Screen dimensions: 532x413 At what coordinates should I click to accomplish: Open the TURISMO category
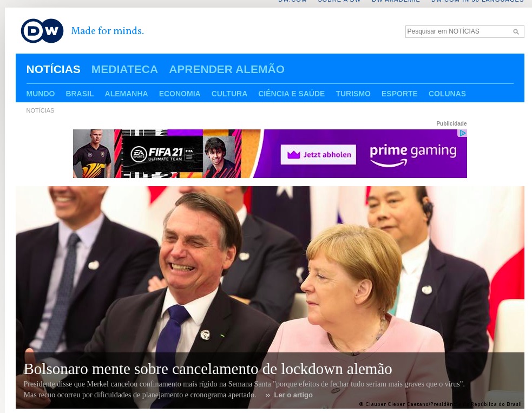353,94
